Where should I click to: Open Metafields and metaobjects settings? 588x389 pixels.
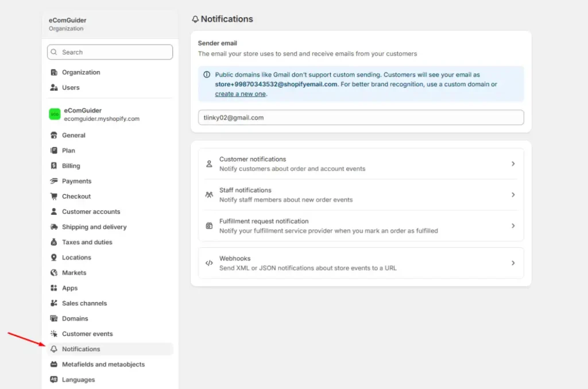click(110, 364)
